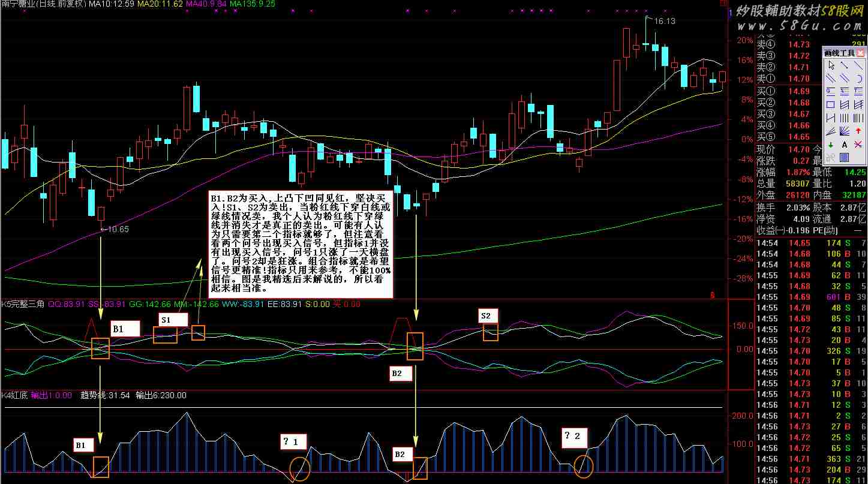
Task: Select the regression channel tool beside the rectangle
Action: pos(845,104)
